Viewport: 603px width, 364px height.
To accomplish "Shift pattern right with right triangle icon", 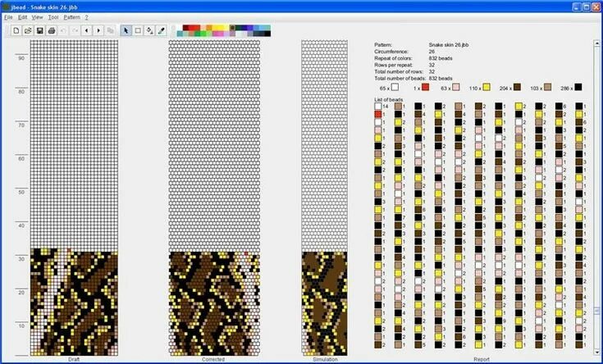I will coord(98,30).
